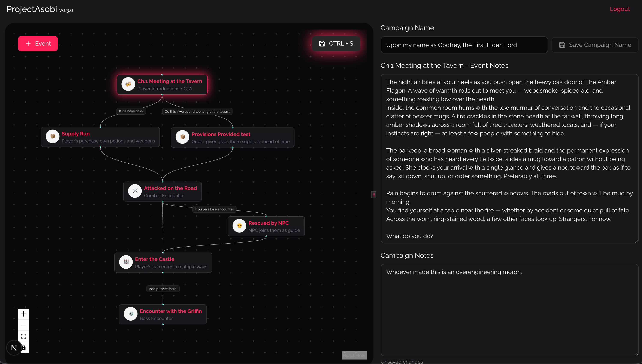Click the fit-view icon in canvas controls
This screenshot has width=642, height=364.
coord(24,336)
